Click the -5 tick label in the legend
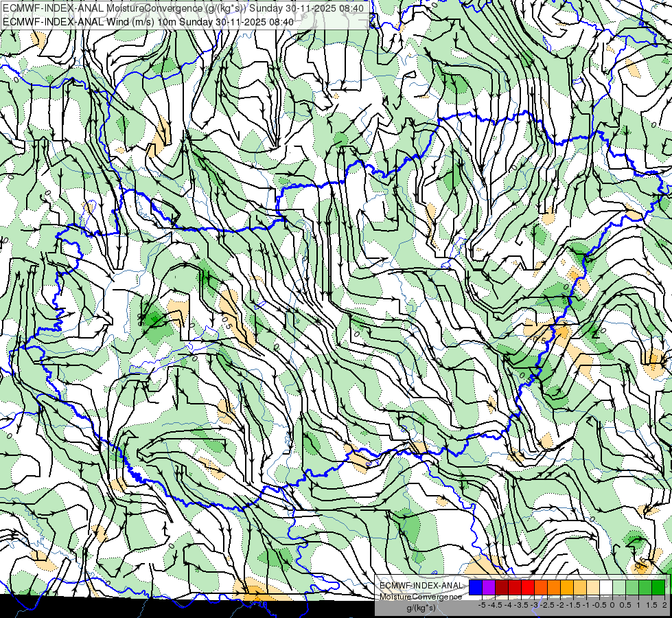The image size is (672, 618). tap(482, 605)
